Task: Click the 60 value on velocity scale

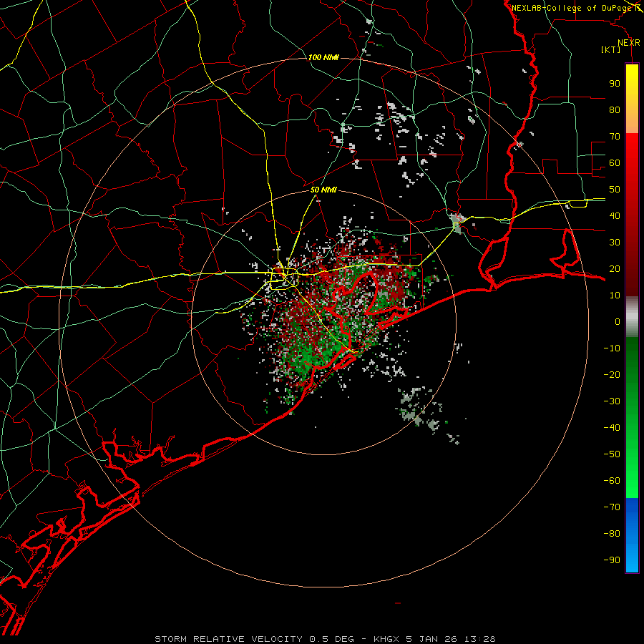Action: [x=615, y=163]
